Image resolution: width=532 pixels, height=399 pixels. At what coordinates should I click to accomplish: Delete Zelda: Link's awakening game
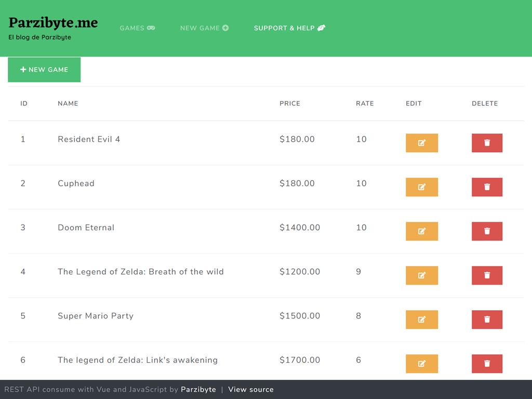[487, 364]
